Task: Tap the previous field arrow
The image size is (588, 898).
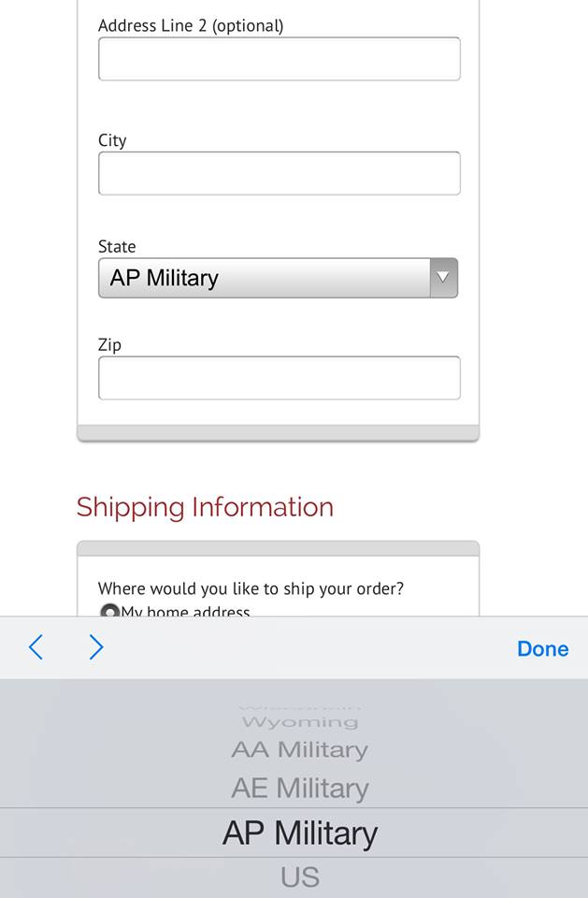Action: (x=36, y=647)
